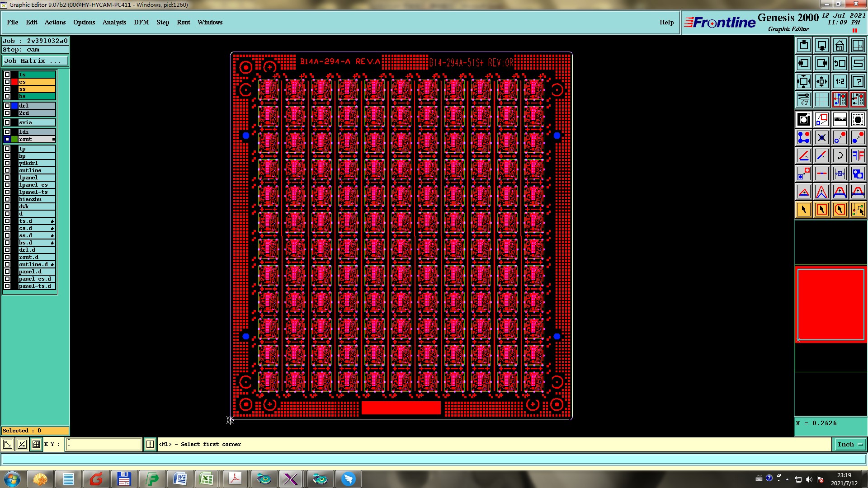The image size is (868, 488).
Task: Open the DFM menu
Action: point(141,22)
